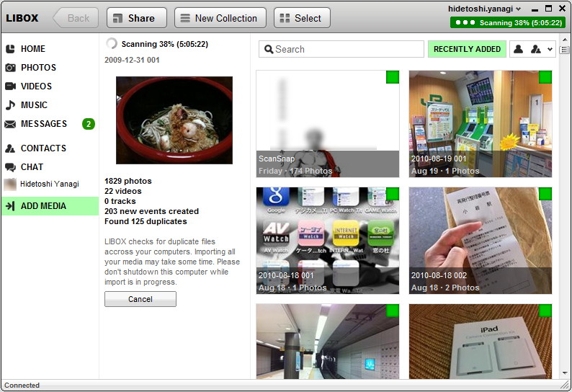Open the 2010-08-18 001 event thumbnail
Viewport: 572px width, 392px height.
click(x=328, y=241)
